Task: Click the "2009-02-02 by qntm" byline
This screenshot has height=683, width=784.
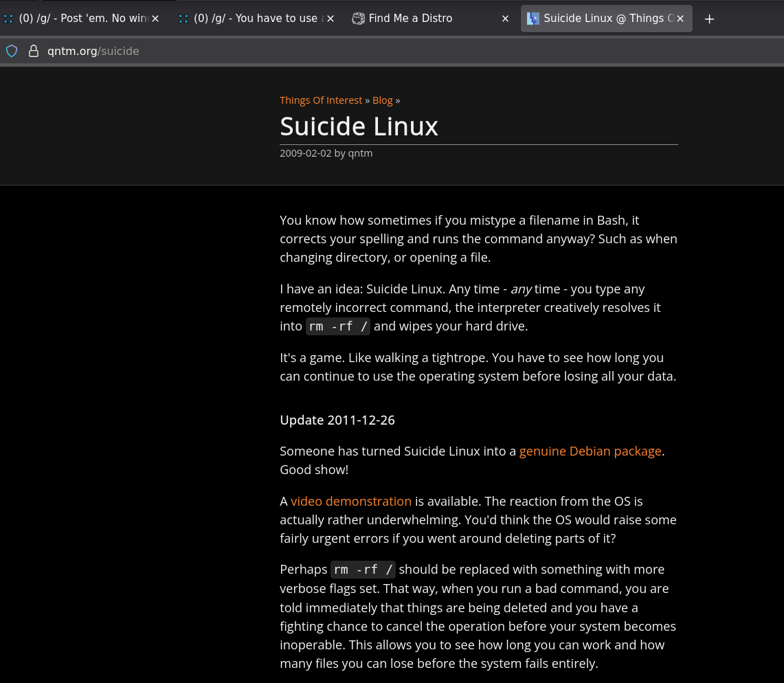Action: 326,153
